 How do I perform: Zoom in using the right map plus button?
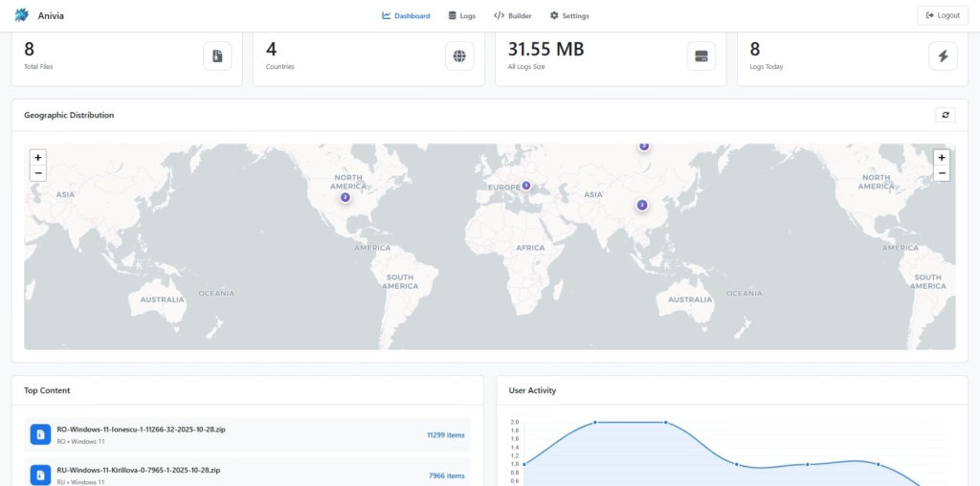(x=942, y=158)
